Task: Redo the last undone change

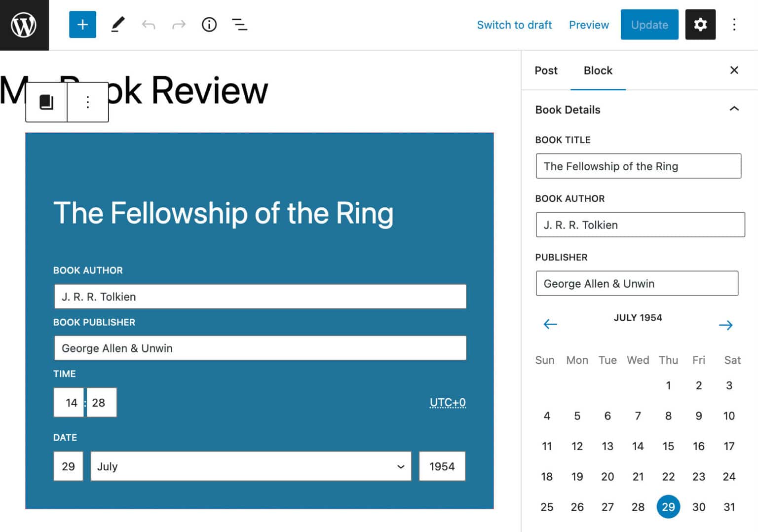Action: pyautogui.click(x=179, y=24)
